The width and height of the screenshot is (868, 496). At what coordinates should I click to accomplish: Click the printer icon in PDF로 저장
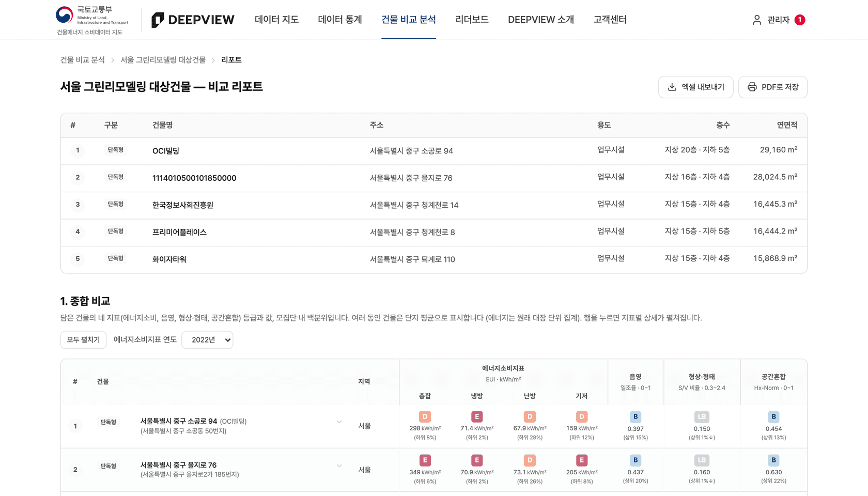click(752, 87)
